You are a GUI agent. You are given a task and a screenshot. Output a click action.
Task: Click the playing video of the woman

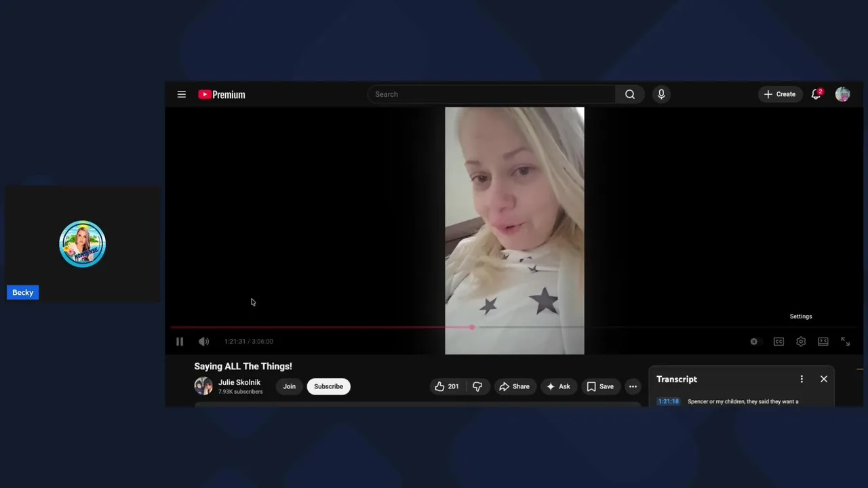[514, 230]
